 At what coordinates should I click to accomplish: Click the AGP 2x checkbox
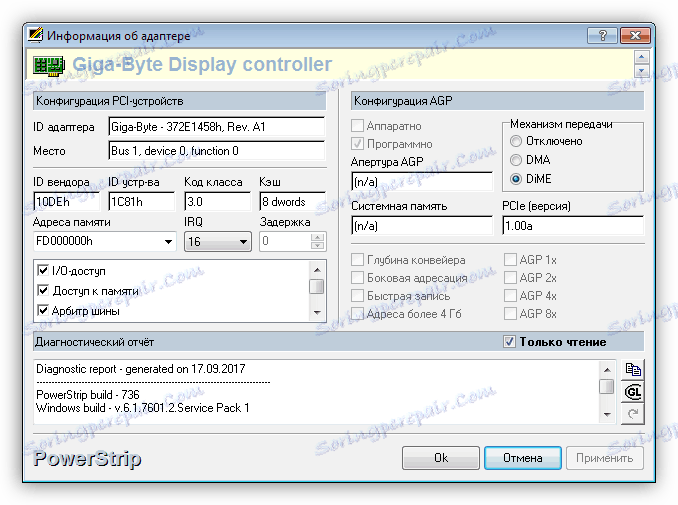tap(510, 277)
